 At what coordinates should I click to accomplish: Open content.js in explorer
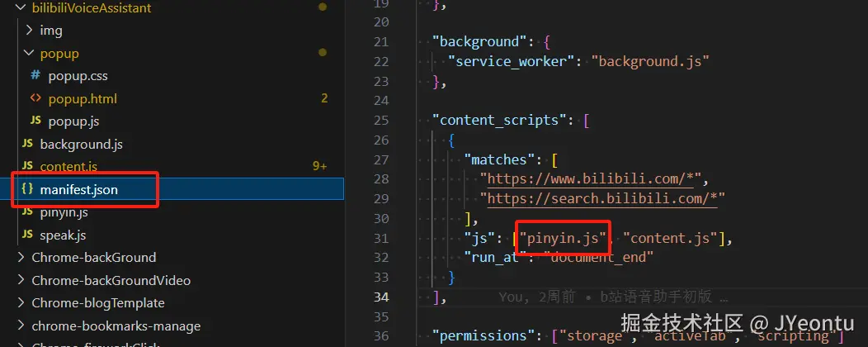coord(68,166)
